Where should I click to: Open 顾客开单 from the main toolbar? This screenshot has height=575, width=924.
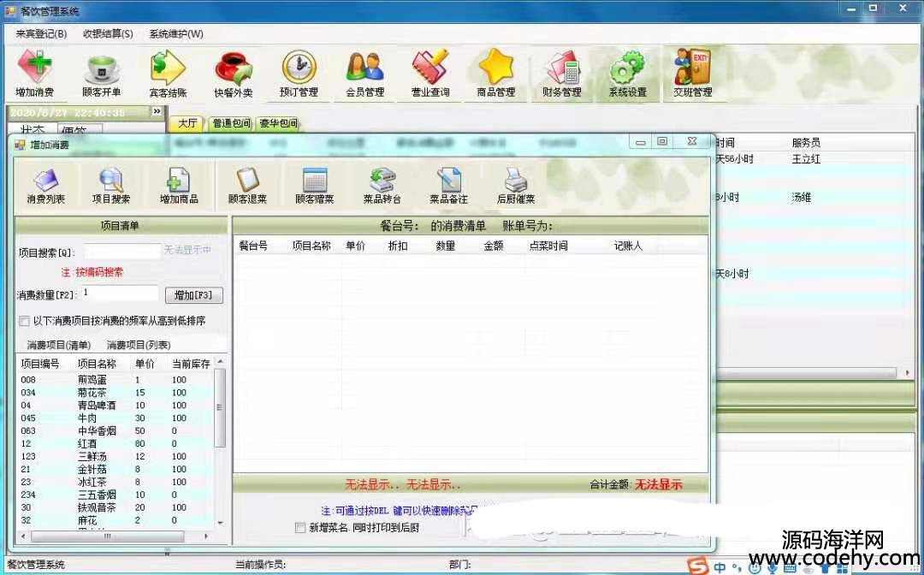point(101,74)
